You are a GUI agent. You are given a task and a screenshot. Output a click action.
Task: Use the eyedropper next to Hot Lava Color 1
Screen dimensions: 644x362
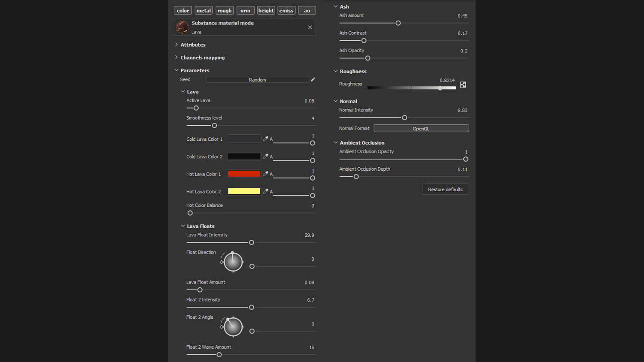[266, 174]
